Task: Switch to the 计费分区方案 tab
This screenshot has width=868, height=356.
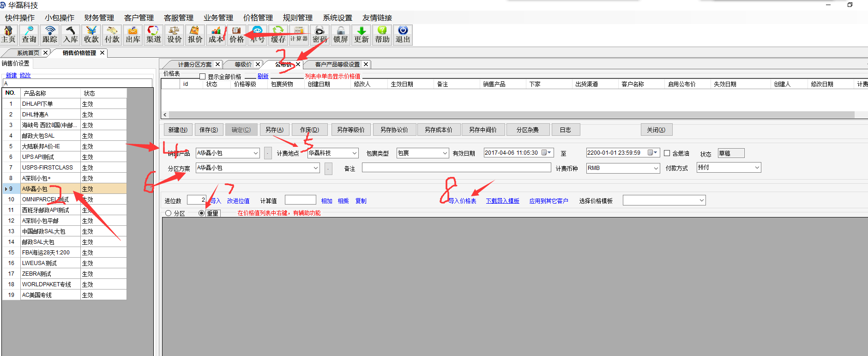Action: coord(194,65)
